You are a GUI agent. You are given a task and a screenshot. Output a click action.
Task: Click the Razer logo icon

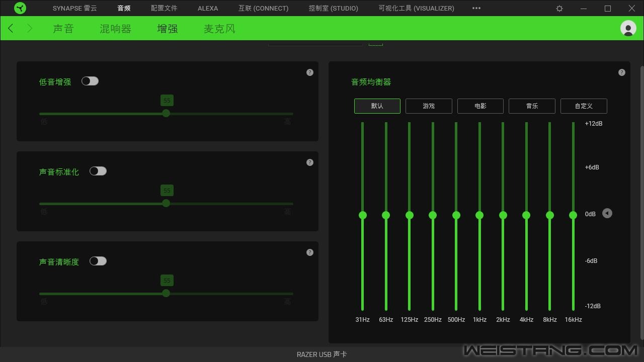(x=20, y=8)
